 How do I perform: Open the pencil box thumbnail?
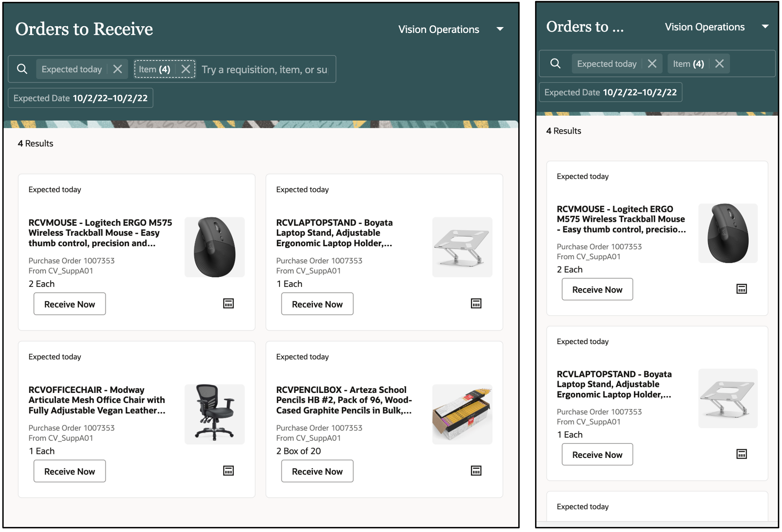462,414
